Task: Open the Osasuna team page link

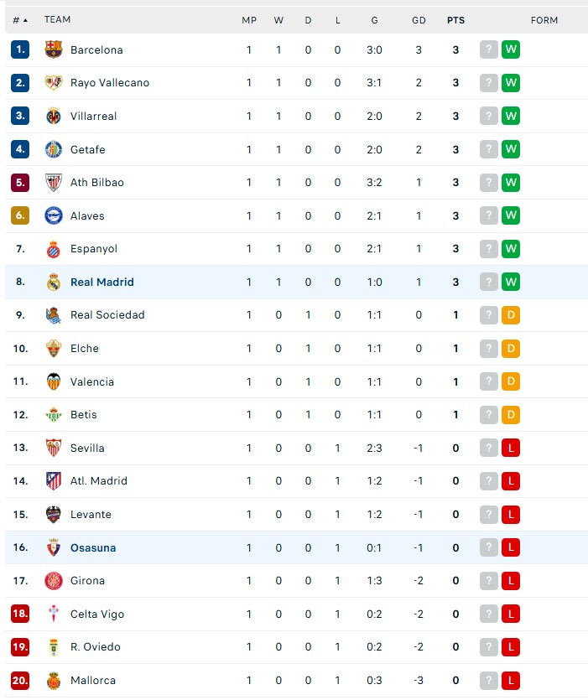Action: click(93, 547)
